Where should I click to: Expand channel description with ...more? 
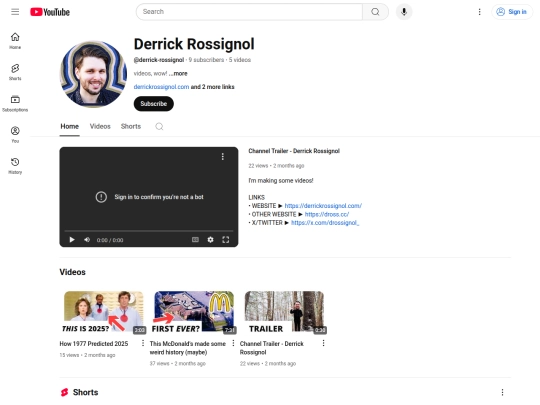[178, 73]
